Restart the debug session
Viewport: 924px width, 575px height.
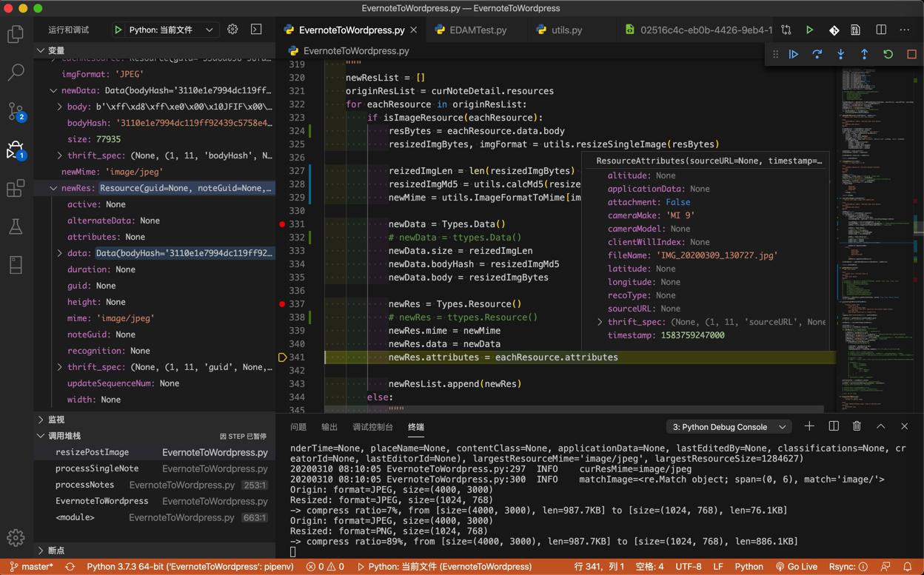(888, 54)
